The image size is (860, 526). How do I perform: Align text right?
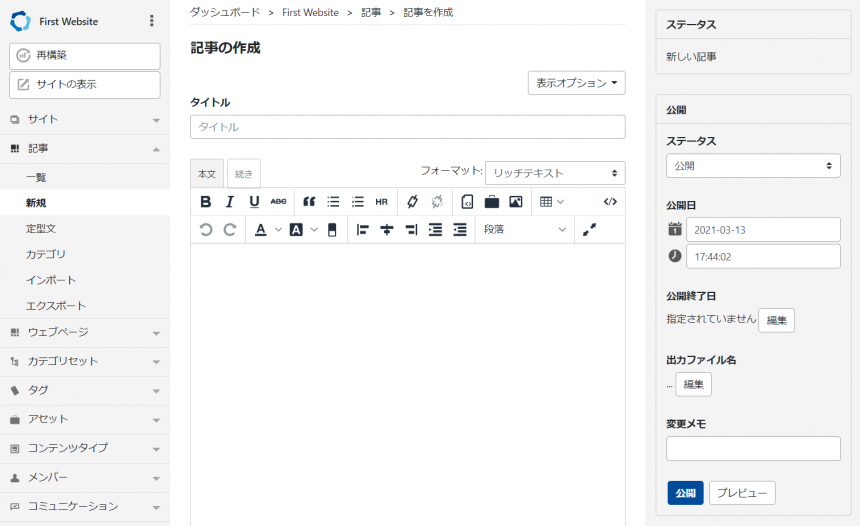[x=411, y=230]
